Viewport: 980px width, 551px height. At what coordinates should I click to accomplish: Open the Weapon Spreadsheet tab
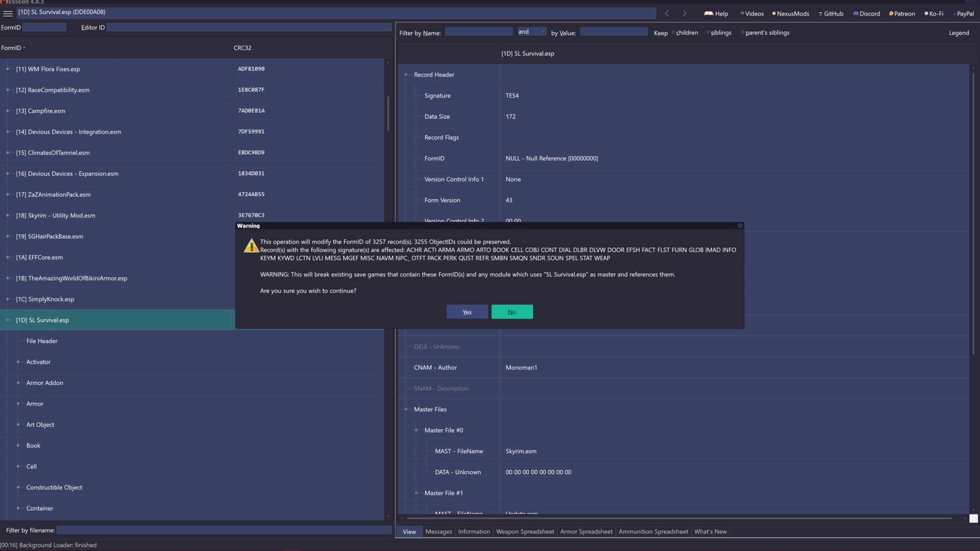525,532
